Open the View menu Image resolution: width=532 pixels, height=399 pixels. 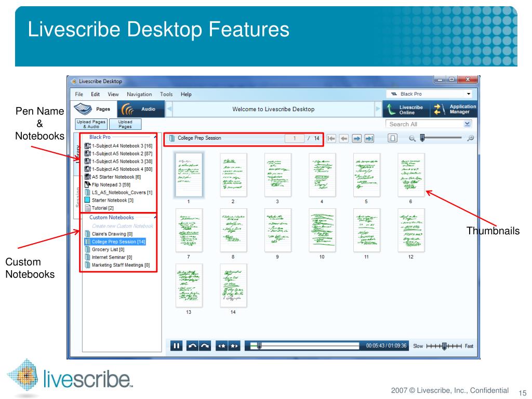tap(113, 95)
